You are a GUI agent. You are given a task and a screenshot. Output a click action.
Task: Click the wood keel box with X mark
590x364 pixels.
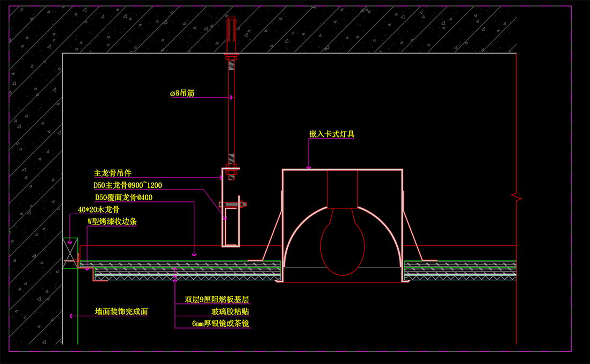tap(69, 249)
